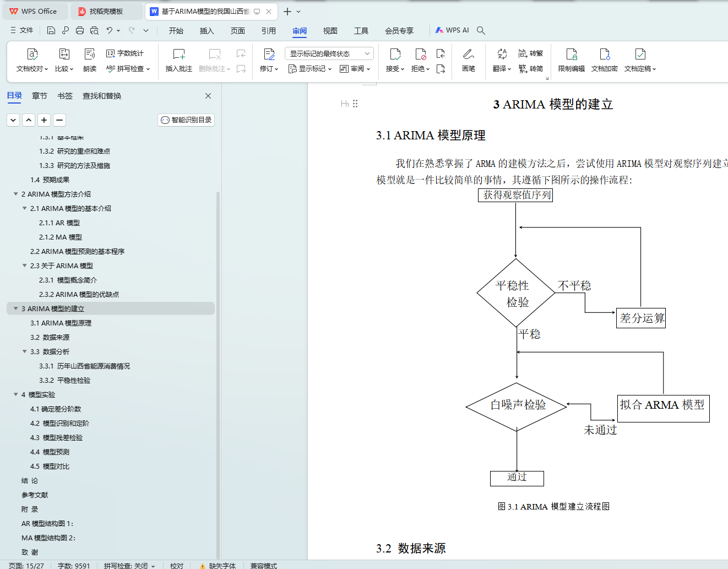Click the print icon in quick access
Viewport: 728px width, 569px height.
(x=80, y=30)
